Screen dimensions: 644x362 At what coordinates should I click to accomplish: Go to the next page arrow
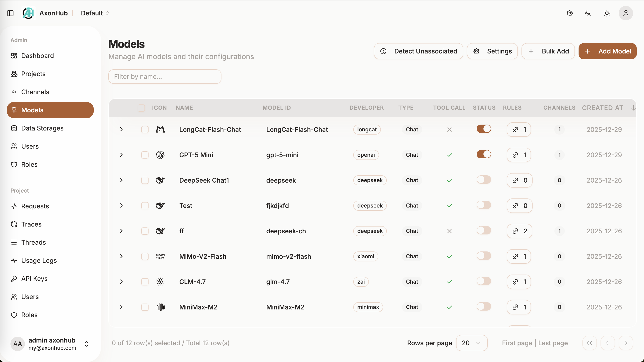pos(626,343)
